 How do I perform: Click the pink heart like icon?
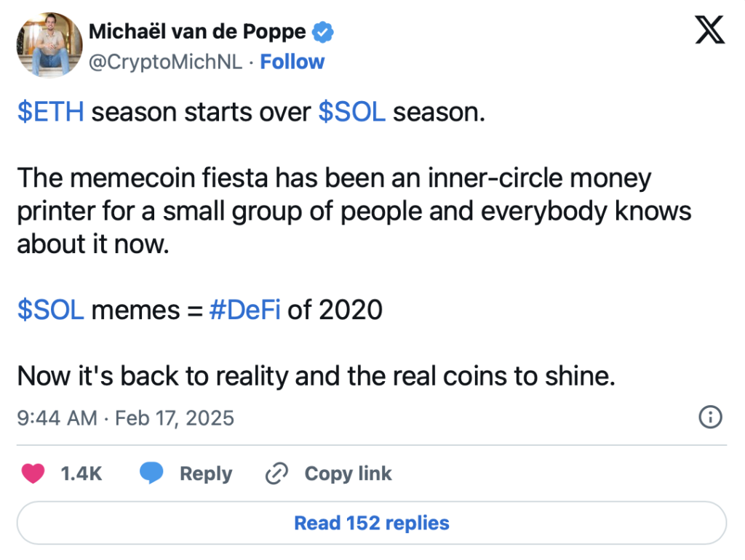[33, 474]
